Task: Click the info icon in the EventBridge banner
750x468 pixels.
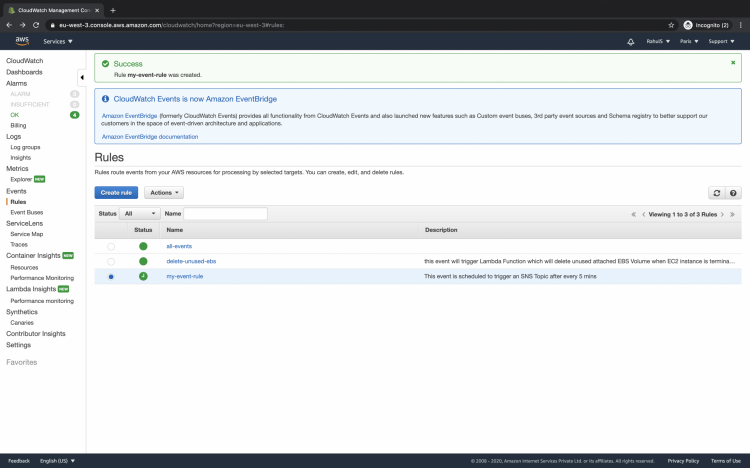Action: pyautogui.click(x=105, y=99)
